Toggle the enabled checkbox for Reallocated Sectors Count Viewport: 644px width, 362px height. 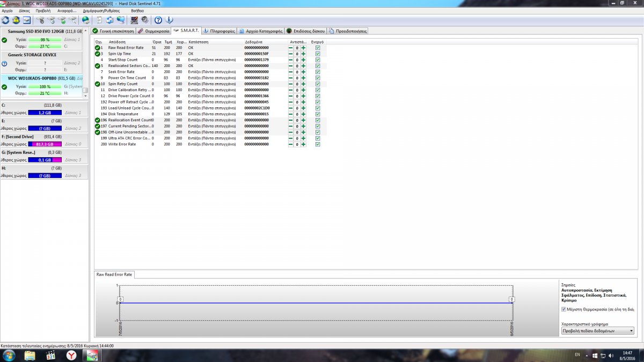coord(318,66)
